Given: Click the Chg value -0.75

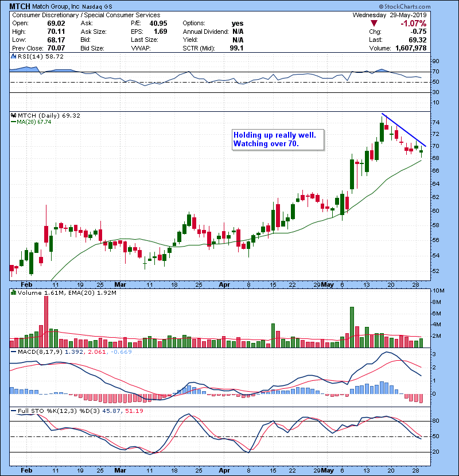Looking at the screenshot, I should pos(418,32).
